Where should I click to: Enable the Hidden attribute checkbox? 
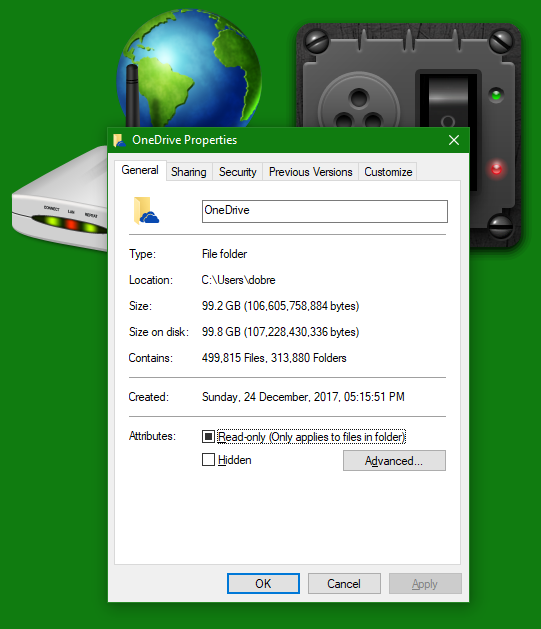pyautogui.click(x=208, y=460)
